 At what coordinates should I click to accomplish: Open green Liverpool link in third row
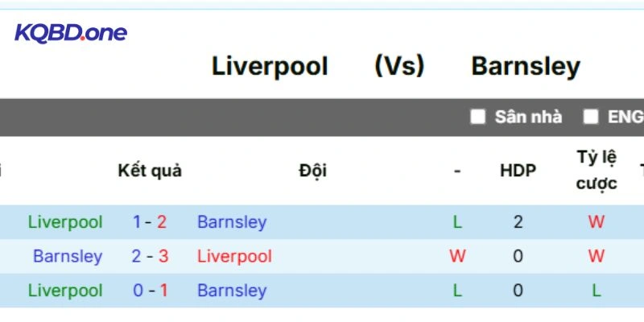click(65, 291)
